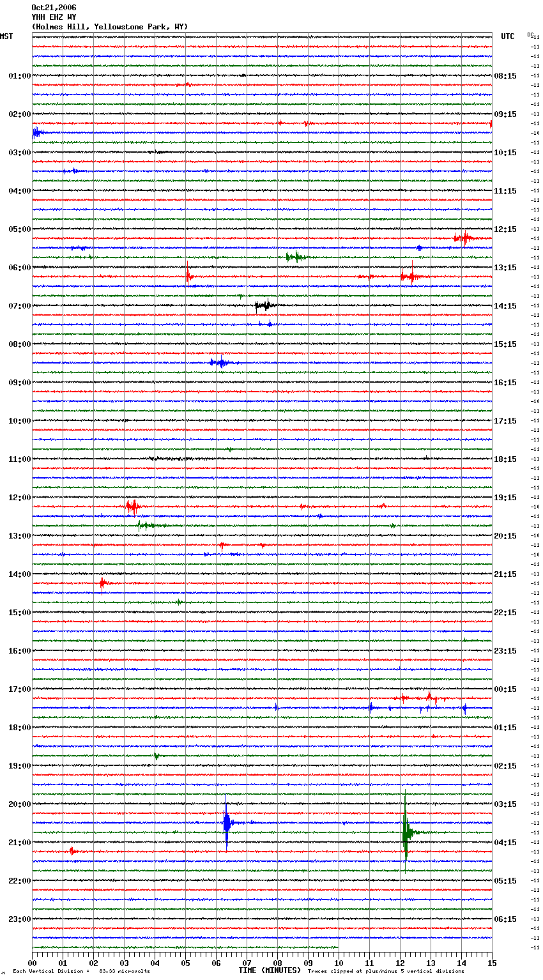Select the YHH EHZ WY station code
Screen dimensions: 543x980
54,17
